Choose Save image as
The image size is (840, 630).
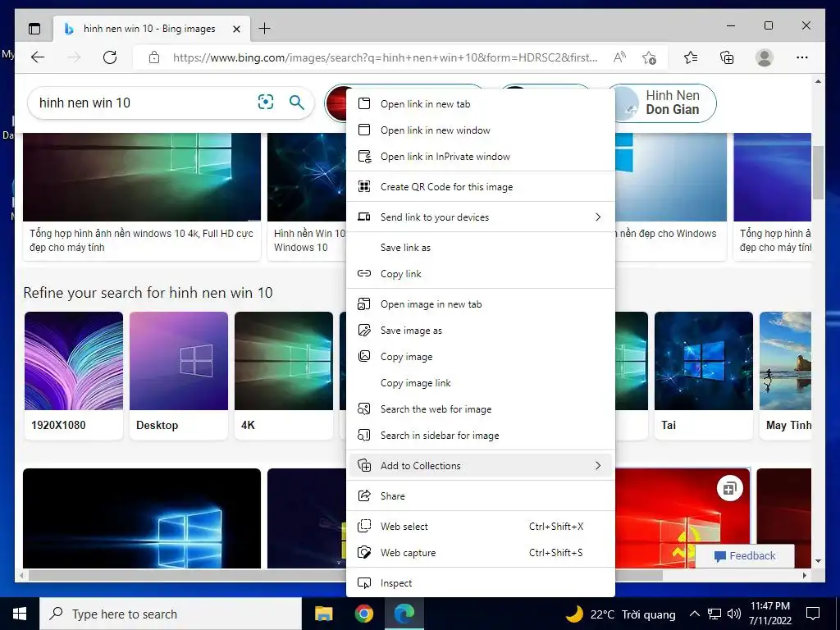coord(481,331)
